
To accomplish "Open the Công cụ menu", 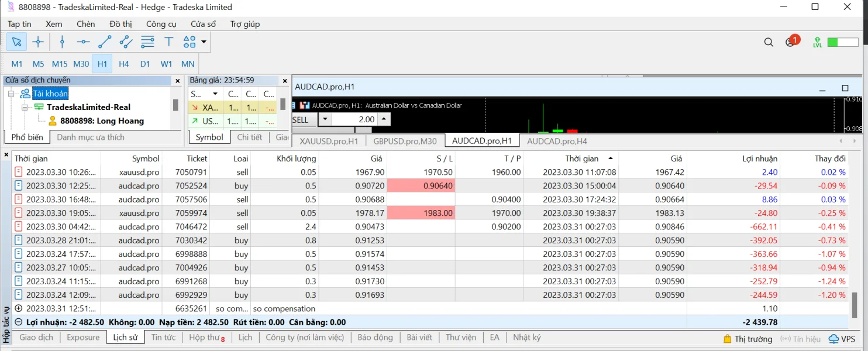I will tap(161, 24).
